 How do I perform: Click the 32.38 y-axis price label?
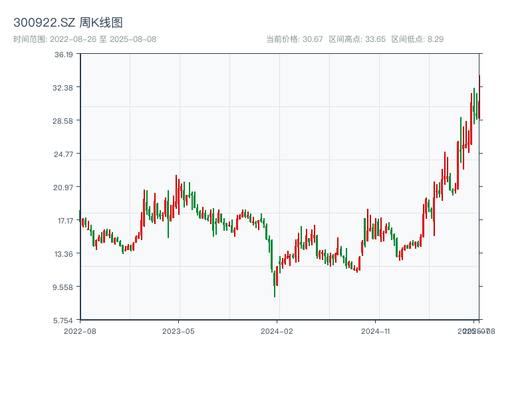(64, 88)
